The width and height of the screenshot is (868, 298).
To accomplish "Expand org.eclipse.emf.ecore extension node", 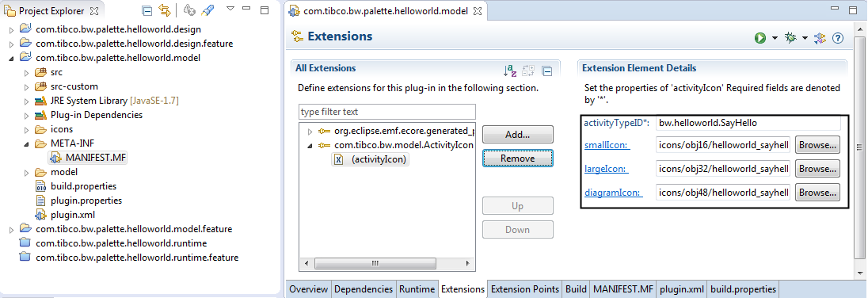I will (x=310, y=132).
